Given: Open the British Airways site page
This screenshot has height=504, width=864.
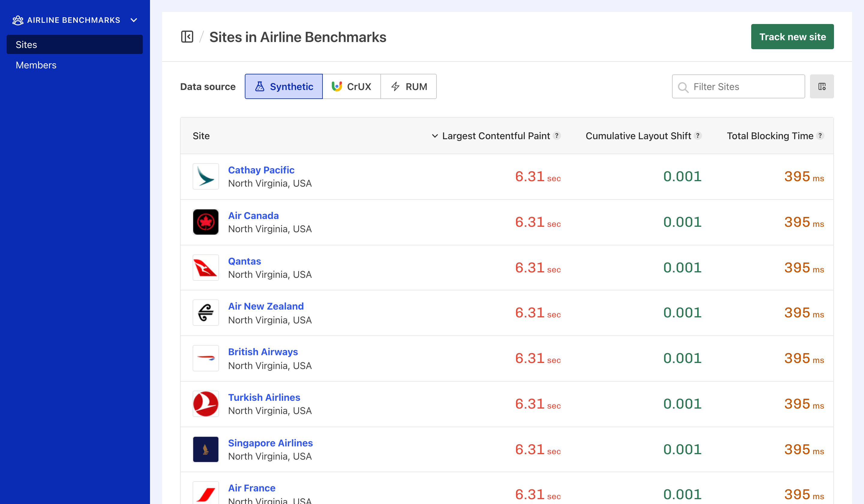Looking at the screenshot, I should click(x=263, y=351).
